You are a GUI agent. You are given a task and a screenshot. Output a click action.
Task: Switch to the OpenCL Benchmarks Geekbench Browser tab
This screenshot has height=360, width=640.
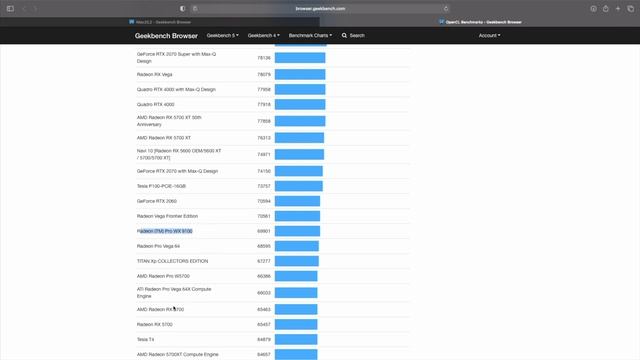(480, 22)
